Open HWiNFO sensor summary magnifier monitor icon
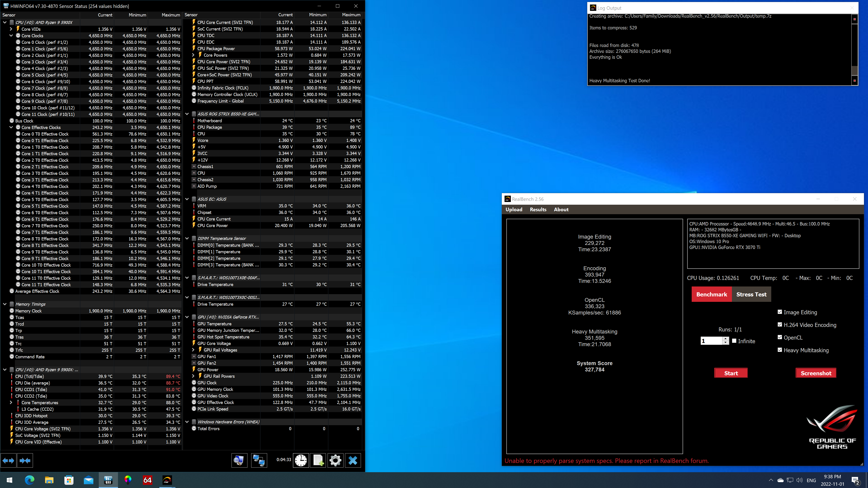 [239, 460]
